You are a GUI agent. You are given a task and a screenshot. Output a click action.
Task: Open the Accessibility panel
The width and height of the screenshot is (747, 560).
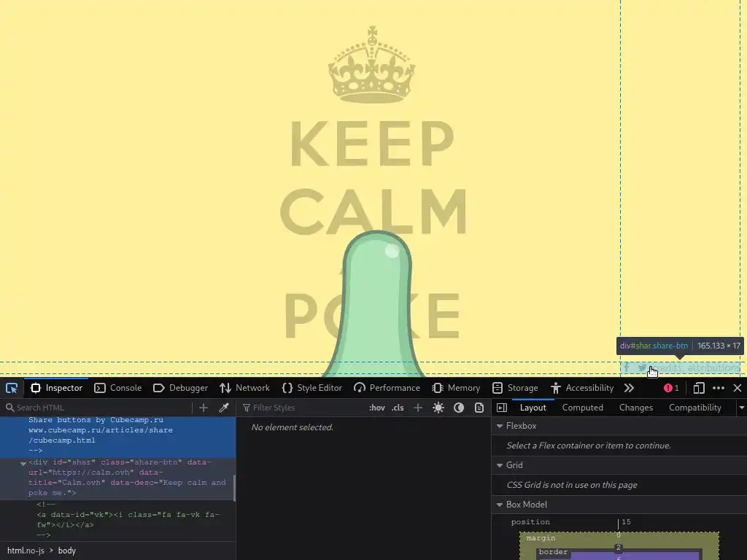pyautogui.click(x=582, y=388)
